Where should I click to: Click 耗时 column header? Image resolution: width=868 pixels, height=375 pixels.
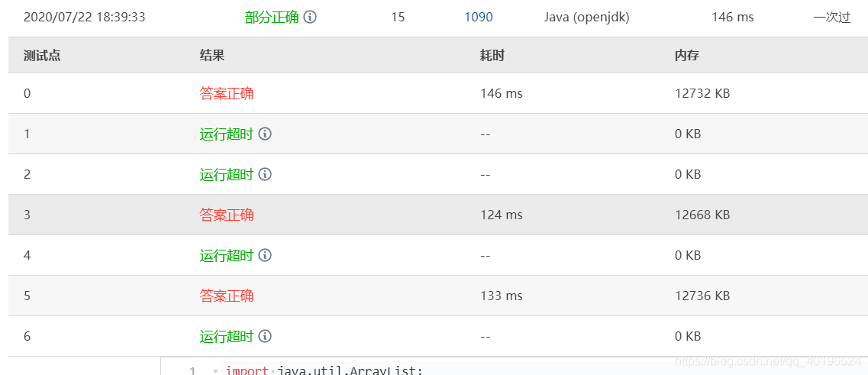(x=492, y=56)
